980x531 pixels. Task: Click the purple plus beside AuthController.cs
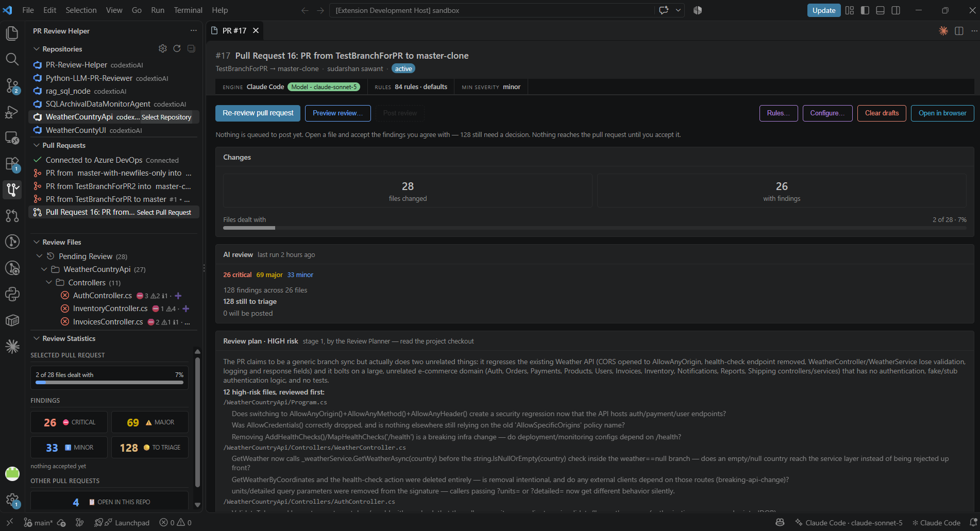(178, 296)
